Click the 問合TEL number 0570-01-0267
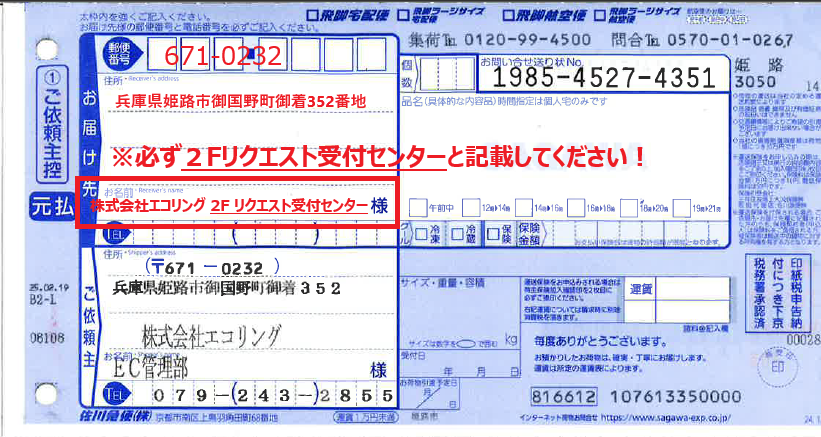 click(x=730, y=40)
